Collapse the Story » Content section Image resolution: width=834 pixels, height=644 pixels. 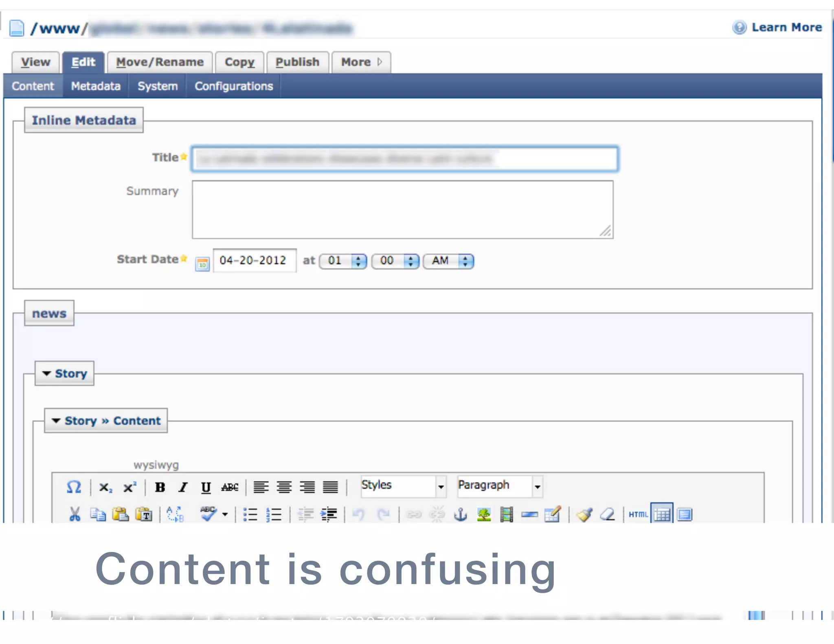tap(106, 421)
